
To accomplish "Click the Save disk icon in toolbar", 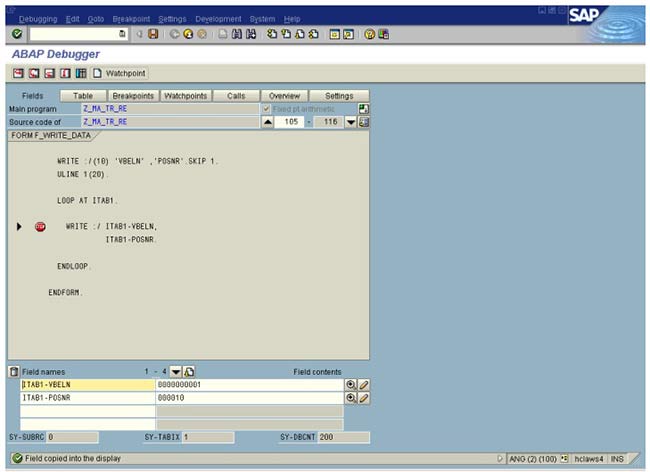I will (x=153, y=34).
